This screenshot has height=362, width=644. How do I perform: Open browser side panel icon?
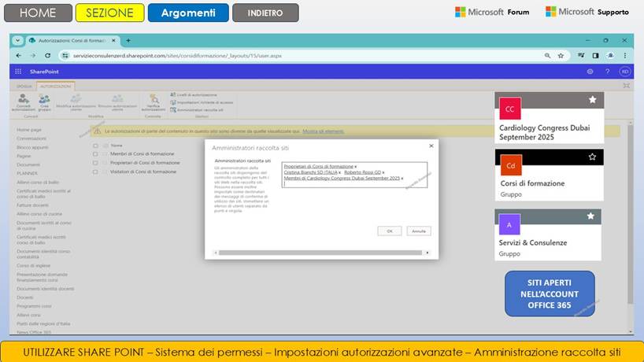(595, 55)
